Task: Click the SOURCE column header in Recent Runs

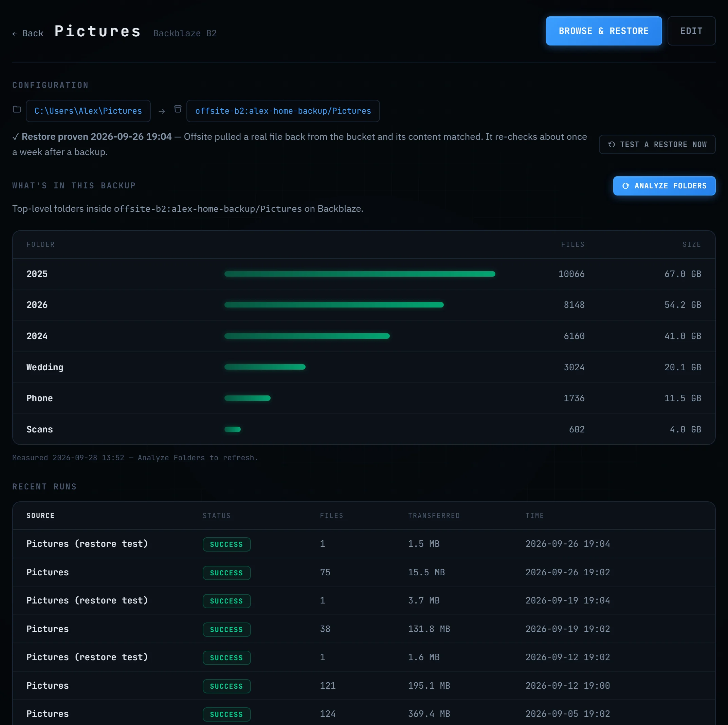Action: pyautogui.click(x=40, y=516)
